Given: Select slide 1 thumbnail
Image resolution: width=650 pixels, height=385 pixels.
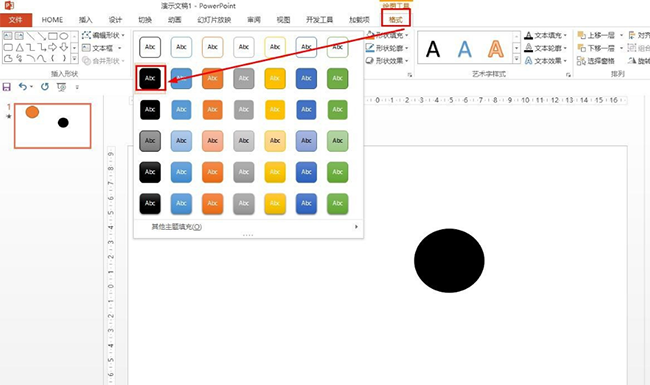Looking at the screenshot, I should tap(53, 126).
